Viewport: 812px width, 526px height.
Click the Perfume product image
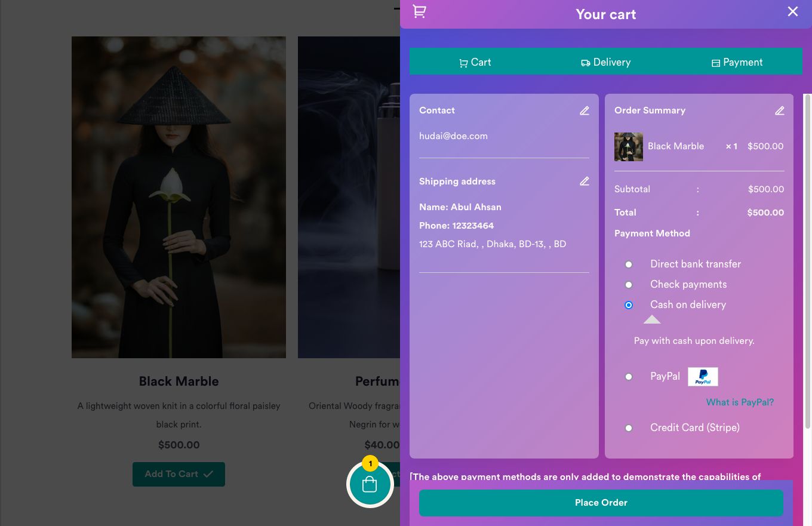coord(349,197)
